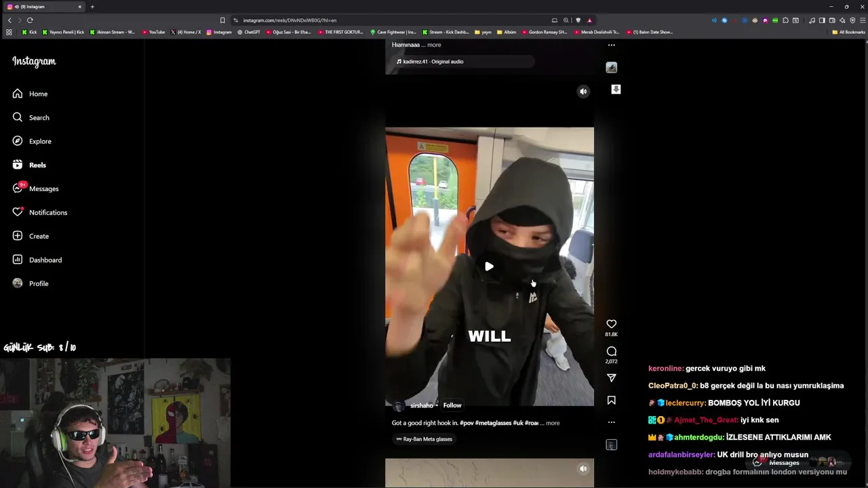Open audio thumbnail of the sirshaho reel

tap(611, 445)
